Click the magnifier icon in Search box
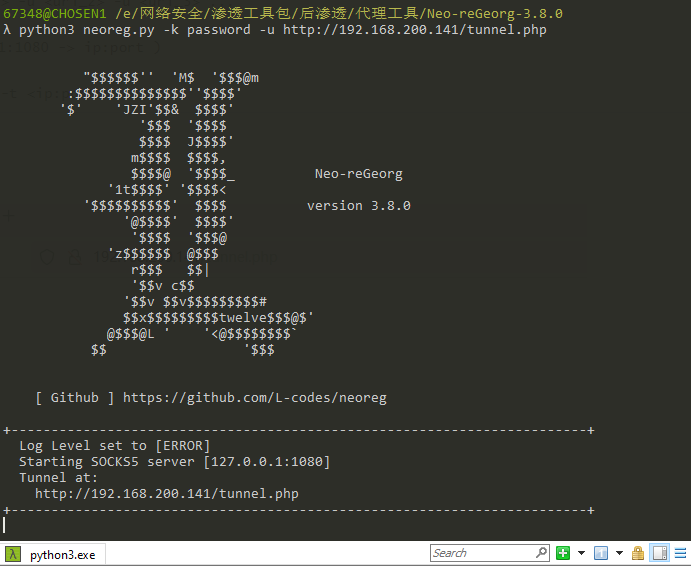Viewport: 691px width, 567px height. [x=542, y=552]
